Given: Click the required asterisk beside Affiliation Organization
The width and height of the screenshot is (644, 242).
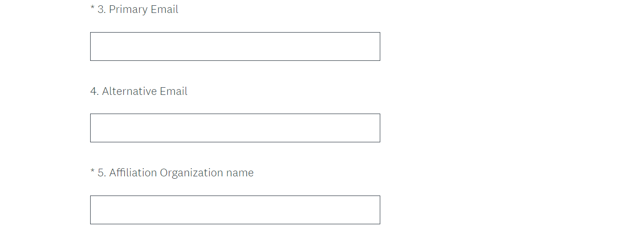Looking at the screenshot, I should click(93, 172).
